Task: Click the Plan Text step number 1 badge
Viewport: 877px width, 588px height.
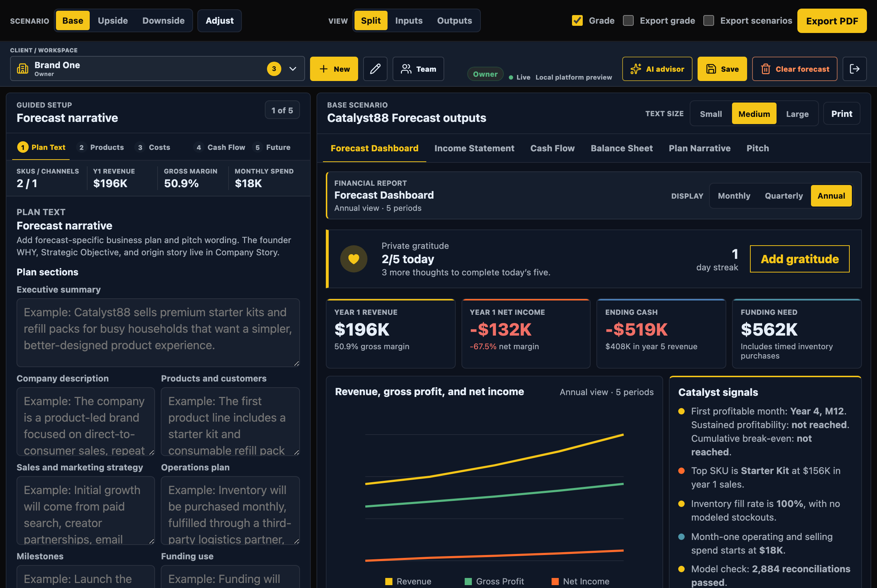Action: click(23, 147)
